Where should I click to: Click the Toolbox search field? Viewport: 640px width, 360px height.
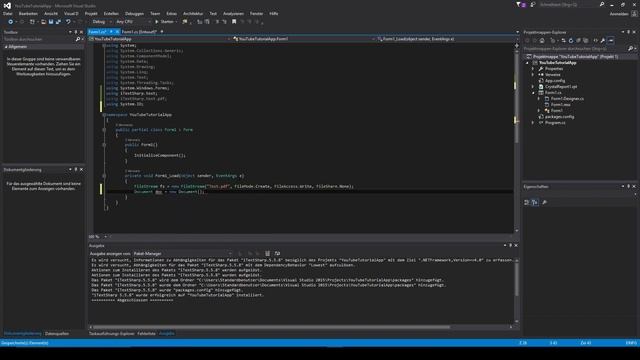tap(38, 39)
